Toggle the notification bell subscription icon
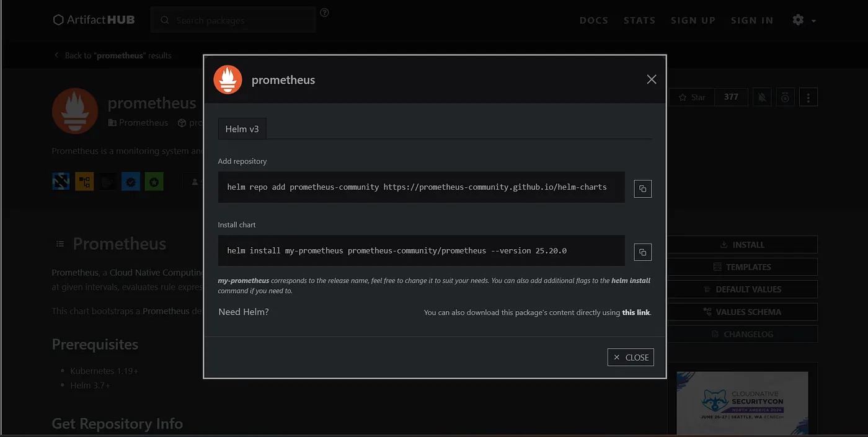This screenshot has width=868, height=437. point(763,97)
